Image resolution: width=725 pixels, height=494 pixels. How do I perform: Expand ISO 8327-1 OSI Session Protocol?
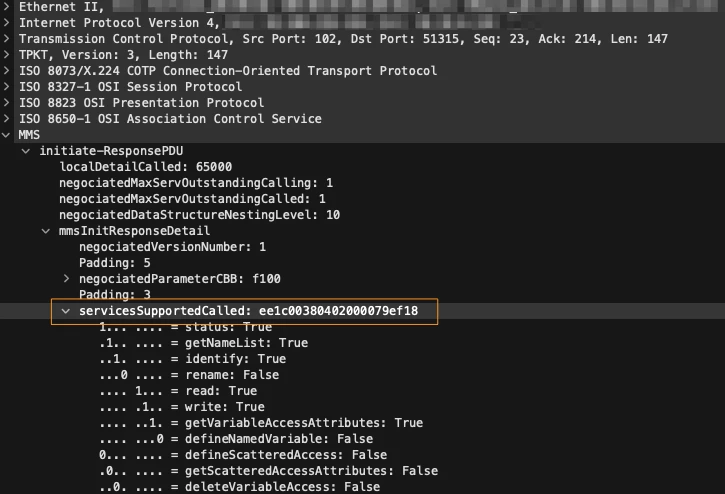tap(8, 87)
